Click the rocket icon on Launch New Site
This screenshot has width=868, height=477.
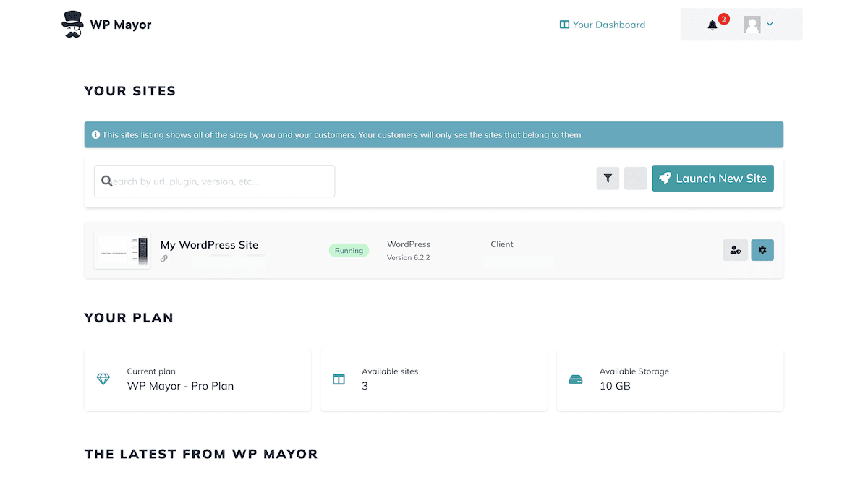(x=665, y=179)
